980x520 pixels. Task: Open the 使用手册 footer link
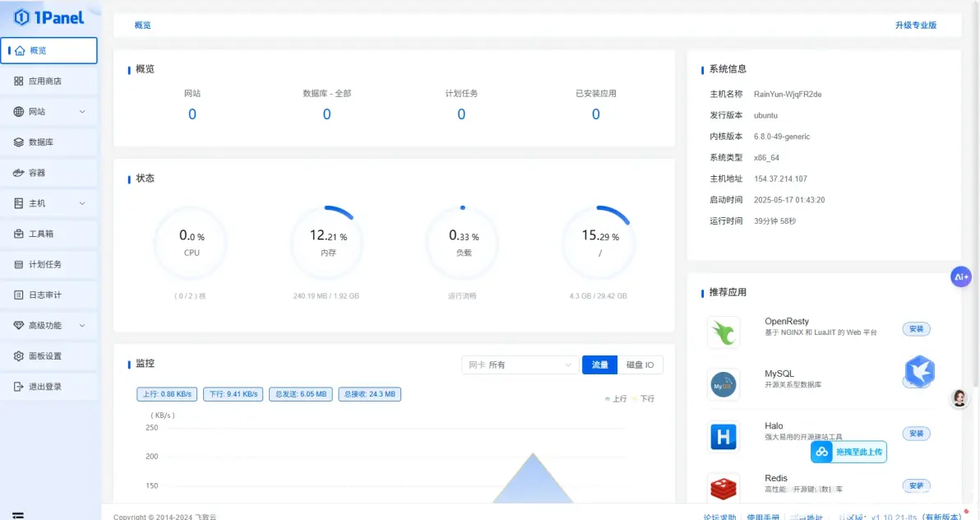pyautogui.click(x=762, y=517)
